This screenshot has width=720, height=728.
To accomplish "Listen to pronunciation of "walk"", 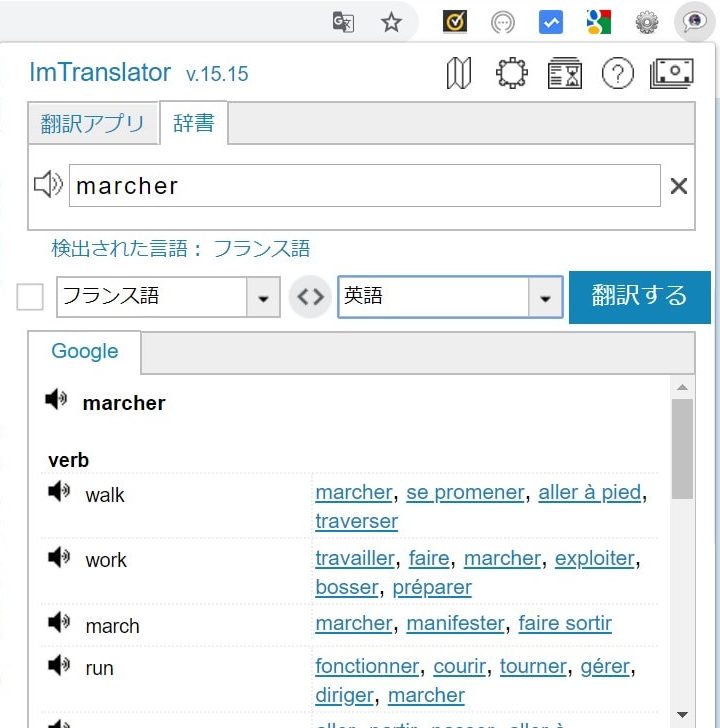I will coord(59,492).
